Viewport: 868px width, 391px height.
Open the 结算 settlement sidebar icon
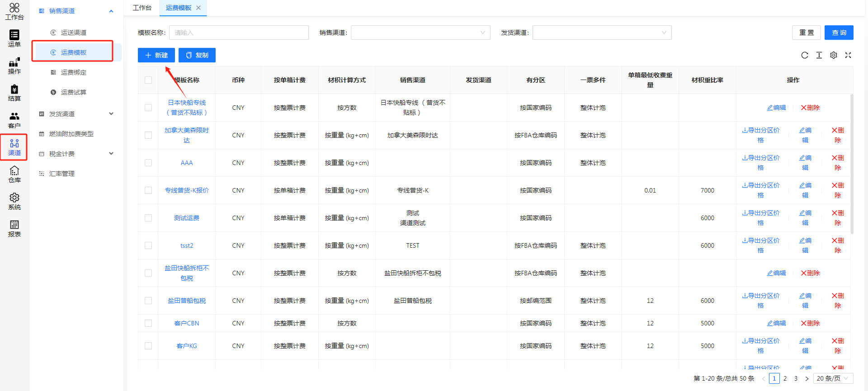14,93
